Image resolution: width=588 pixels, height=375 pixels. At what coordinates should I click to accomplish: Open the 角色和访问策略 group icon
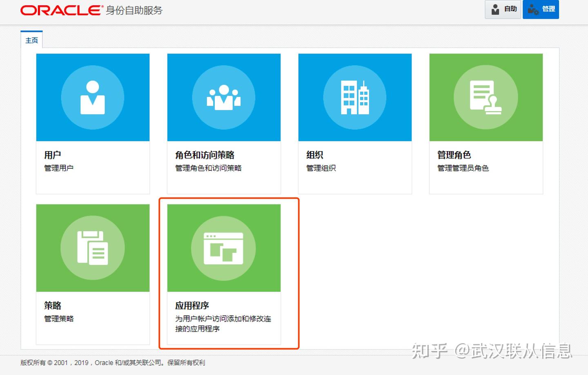(224, 98)
